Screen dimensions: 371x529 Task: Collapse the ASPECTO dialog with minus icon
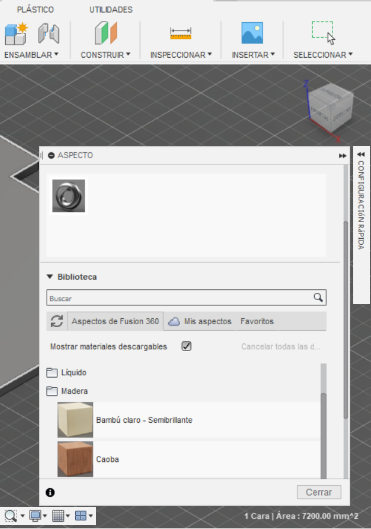(51, 155)
